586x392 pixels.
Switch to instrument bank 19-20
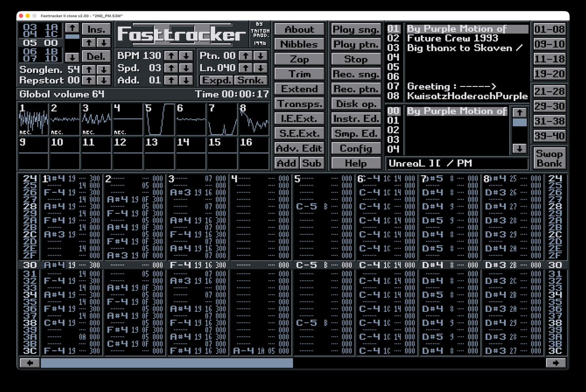pos(549,74)
